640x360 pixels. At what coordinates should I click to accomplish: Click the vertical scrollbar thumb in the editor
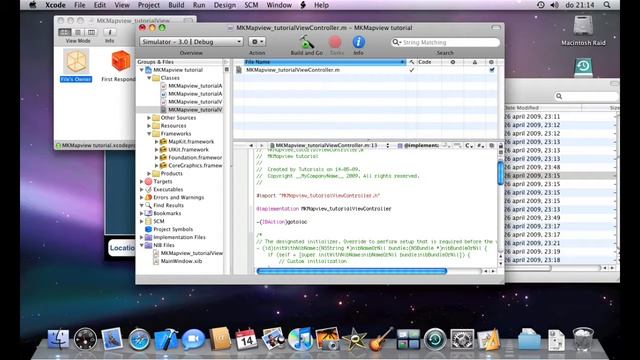(x=500, y=173)
